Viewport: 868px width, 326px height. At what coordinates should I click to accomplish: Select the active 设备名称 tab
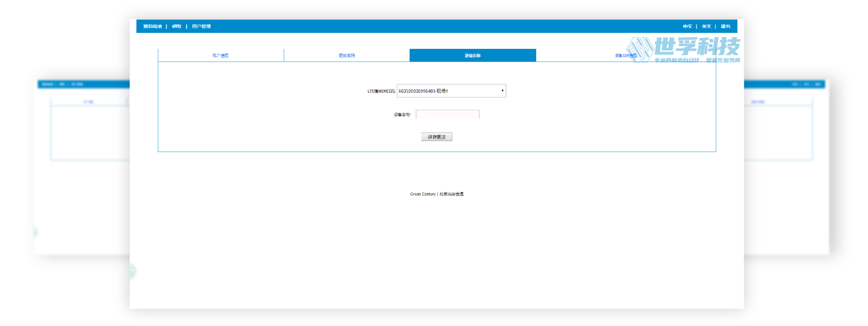[473, 56]
